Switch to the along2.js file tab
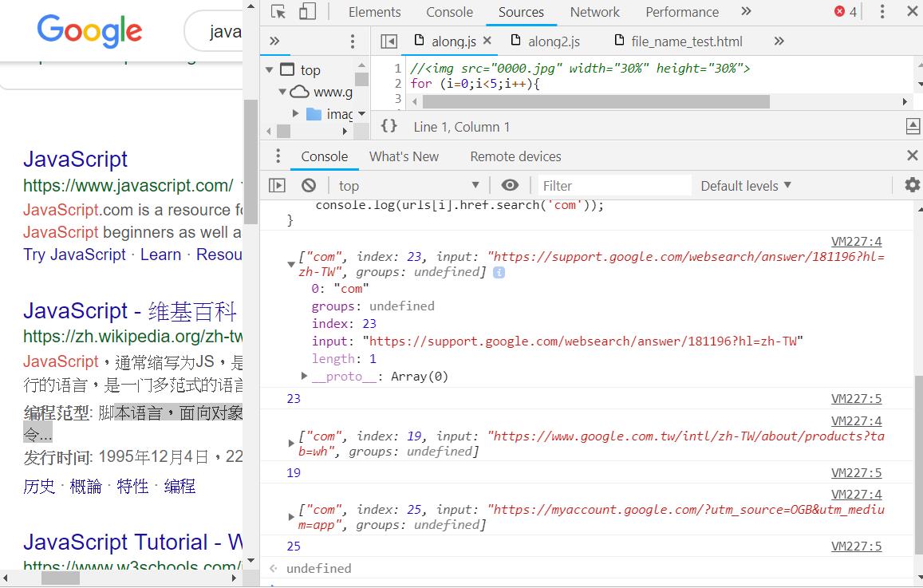 554,41
